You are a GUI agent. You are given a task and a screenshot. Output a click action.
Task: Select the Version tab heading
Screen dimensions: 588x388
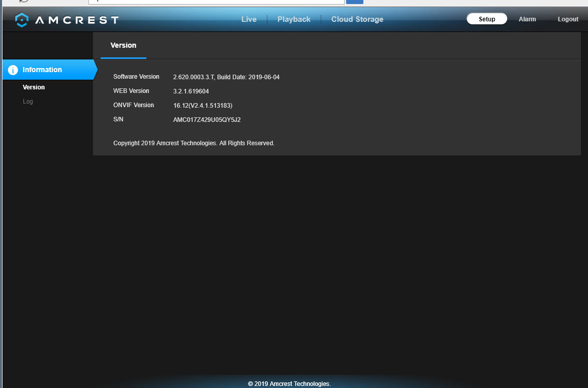pos(123,45)
